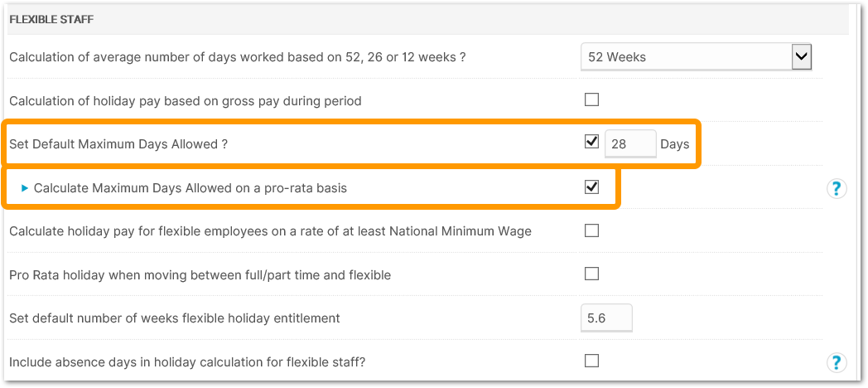868x388 pixels.
Task: Click the holiday pay gross pay label
Action: pyautogui.click(x=186, y=101)
